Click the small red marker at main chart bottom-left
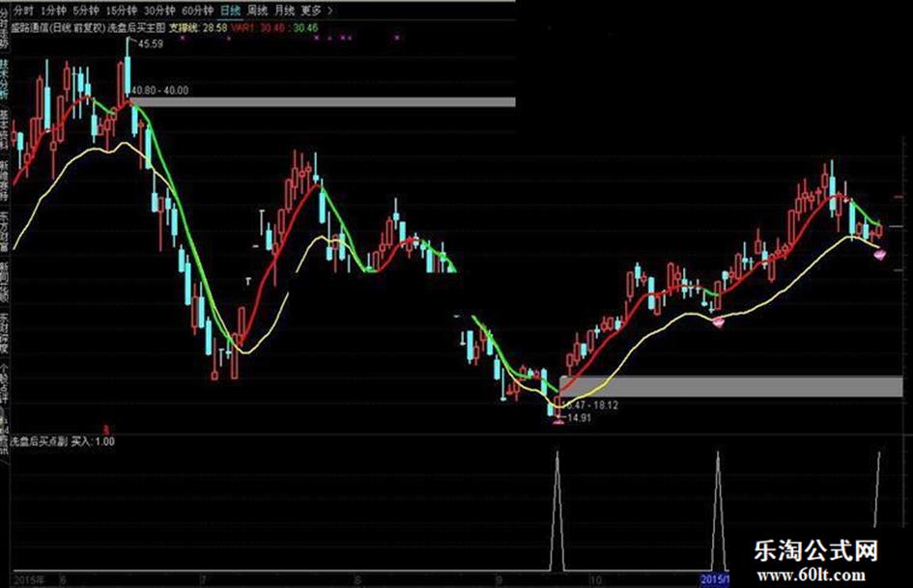Screen dimensions: 913x588 pos(106,430)
